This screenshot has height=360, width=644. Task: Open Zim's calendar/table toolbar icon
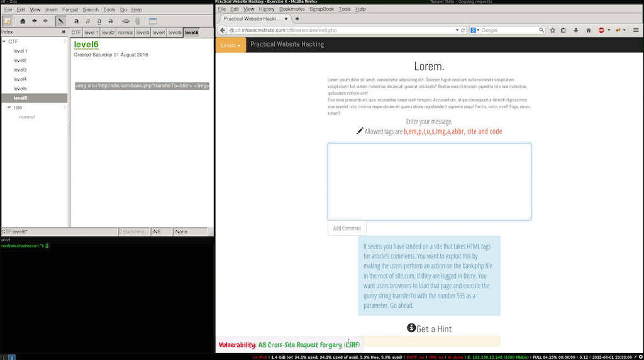[x=153, y=21]
